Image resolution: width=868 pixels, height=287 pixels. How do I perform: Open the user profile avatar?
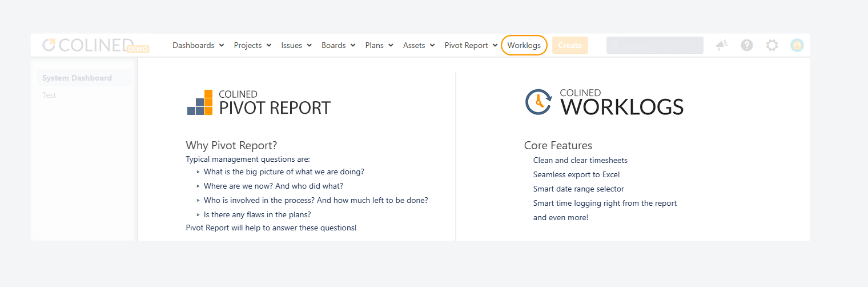(797, 45)
